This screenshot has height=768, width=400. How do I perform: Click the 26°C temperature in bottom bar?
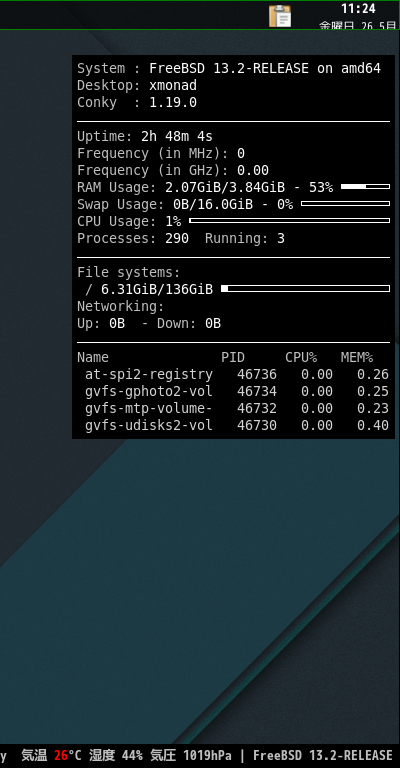point(69,755)
